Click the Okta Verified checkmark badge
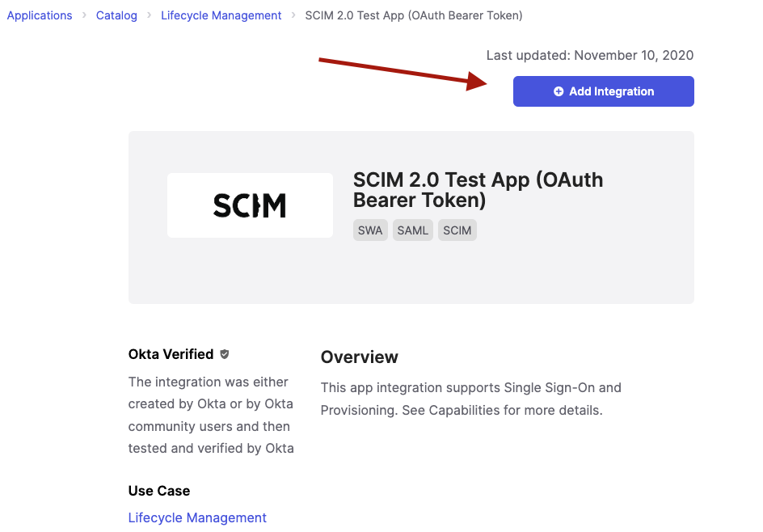The image size is (763, 532). point(224,354)
